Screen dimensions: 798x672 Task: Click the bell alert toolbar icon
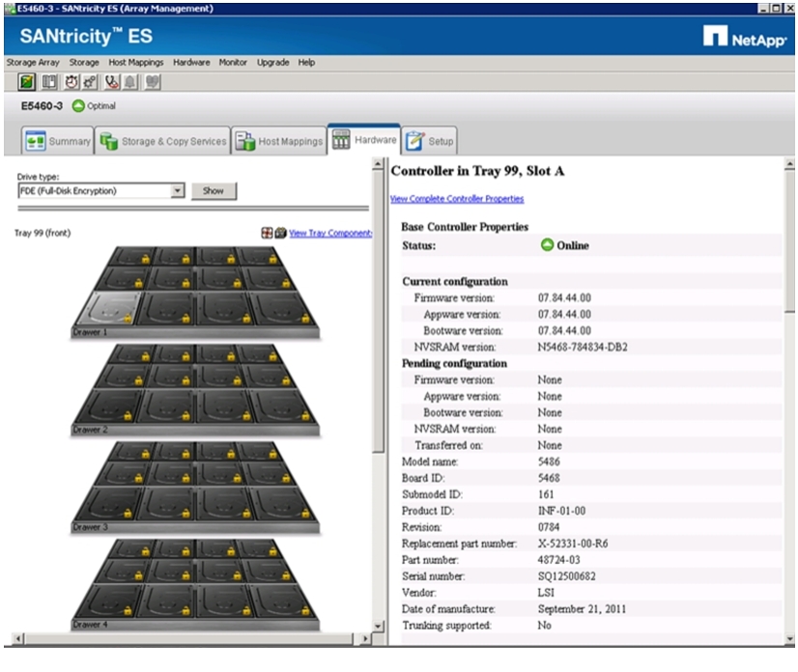(130, 82)
